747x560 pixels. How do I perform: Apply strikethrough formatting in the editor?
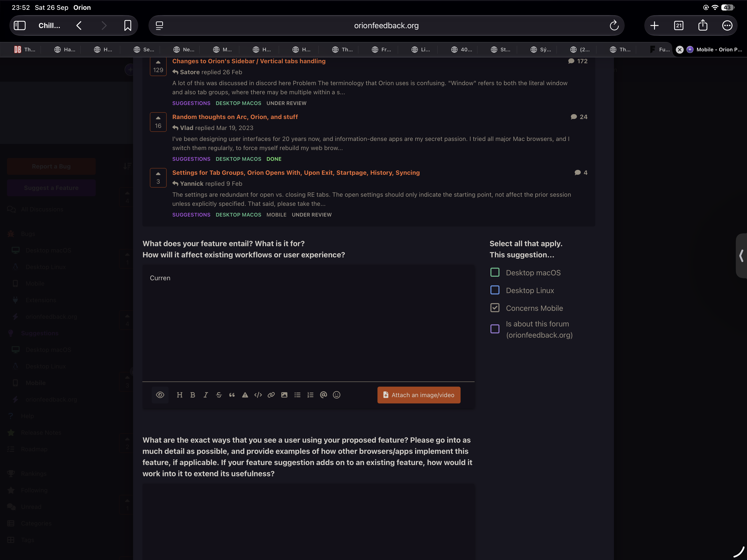[219, 395]
